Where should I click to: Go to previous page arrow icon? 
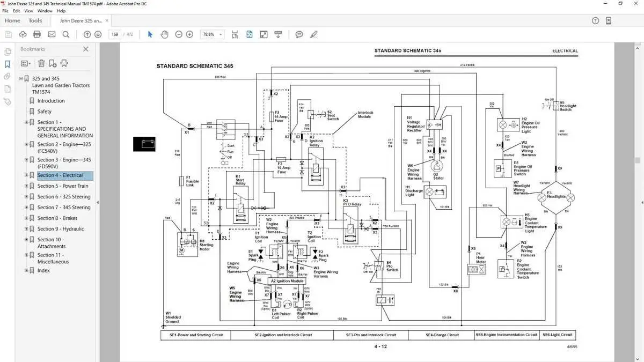[87, 34]
